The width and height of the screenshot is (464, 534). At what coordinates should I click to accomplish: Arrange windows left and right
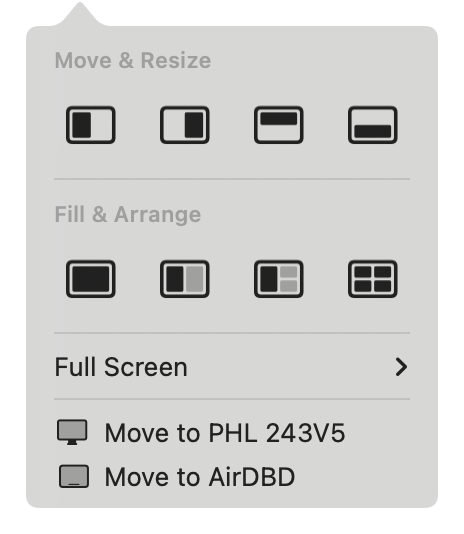pos(185,279)
